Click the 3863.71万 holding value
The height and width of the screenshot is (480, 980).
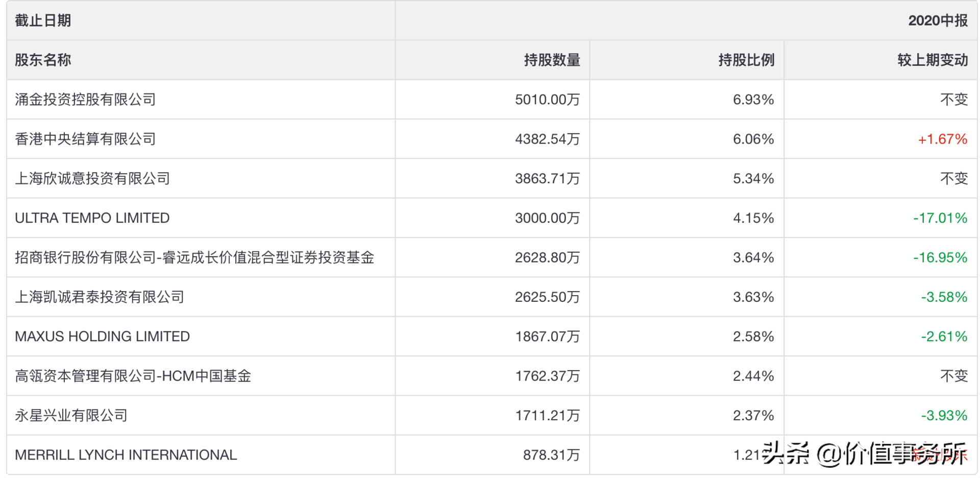[x=547, y=178]
